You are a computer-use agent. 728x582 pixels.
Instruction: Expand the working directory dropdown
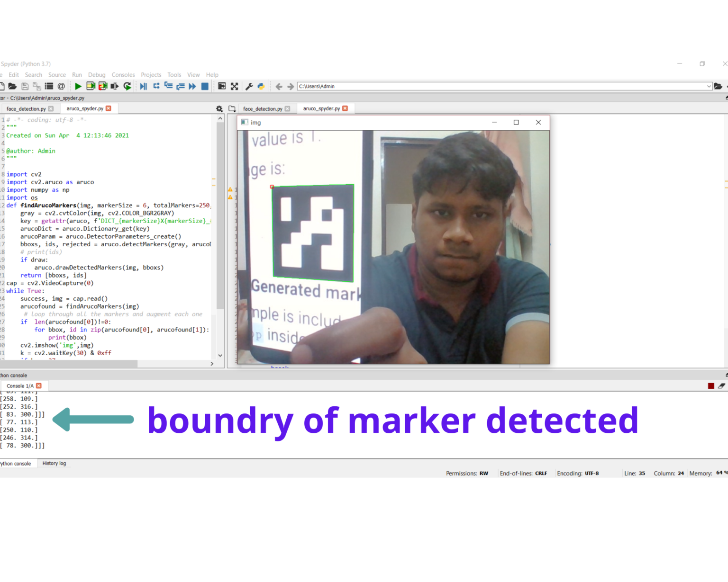[x=709, y=86]
